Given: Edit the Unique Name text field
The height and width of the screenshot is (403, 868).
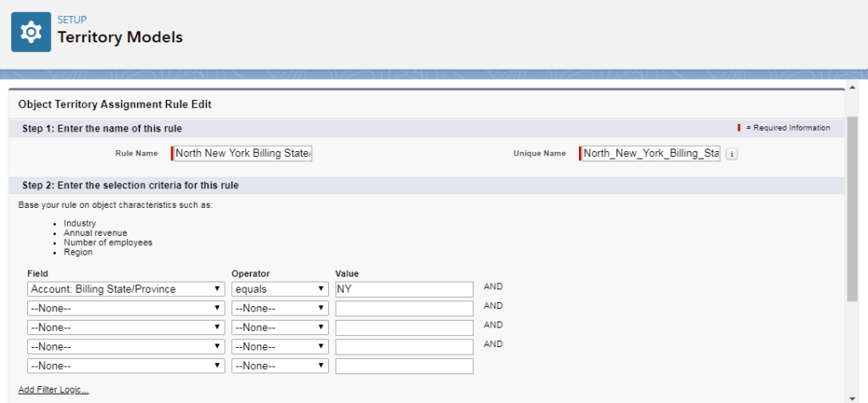Looking at the screenshot, I should [x=650, y=154].
